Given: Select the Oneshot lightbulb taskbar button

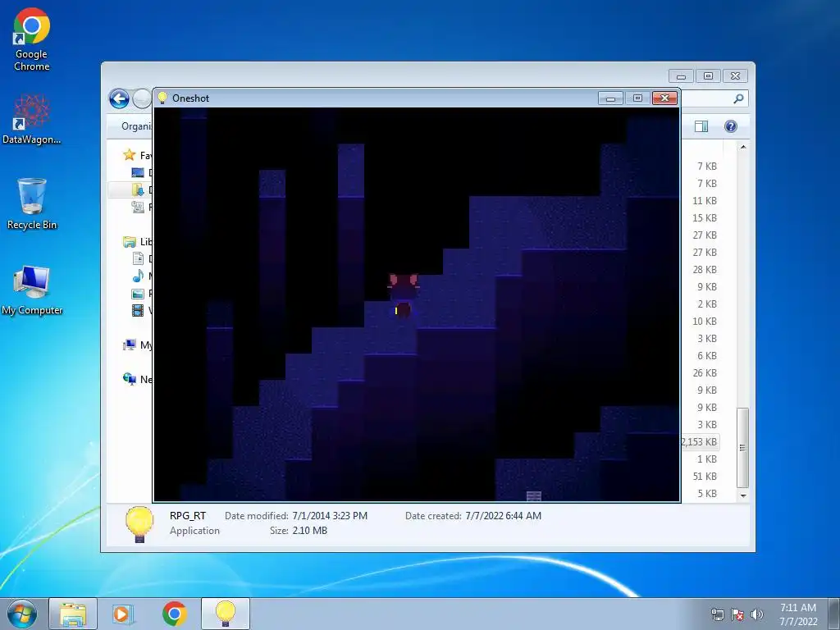Looking at the screenshot, I should pyautogui.click(x=225, y=614).
